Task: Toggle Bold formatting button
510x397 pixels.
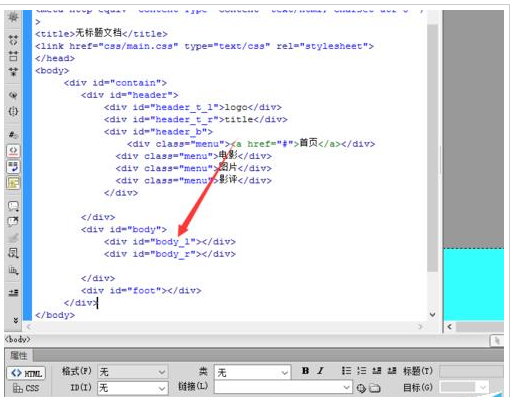Action: click(305, 371)
